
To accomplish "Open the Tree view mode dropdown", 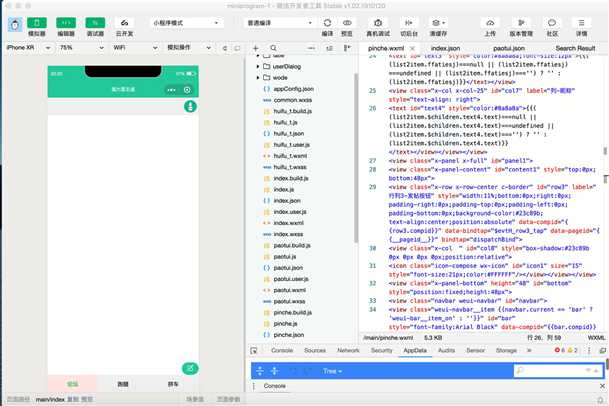I will pyautogui.click(x=332, y=371).
